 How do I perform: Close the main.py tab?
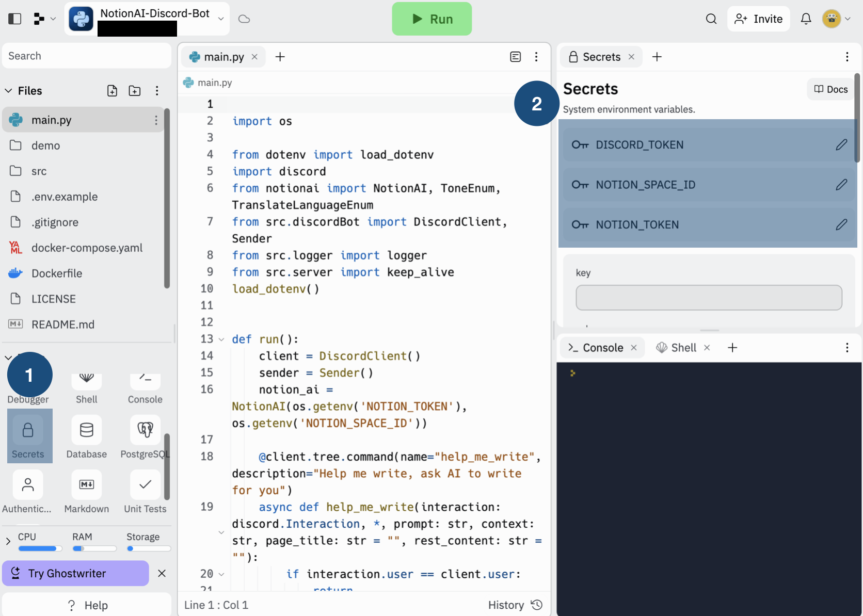[254, 57]
